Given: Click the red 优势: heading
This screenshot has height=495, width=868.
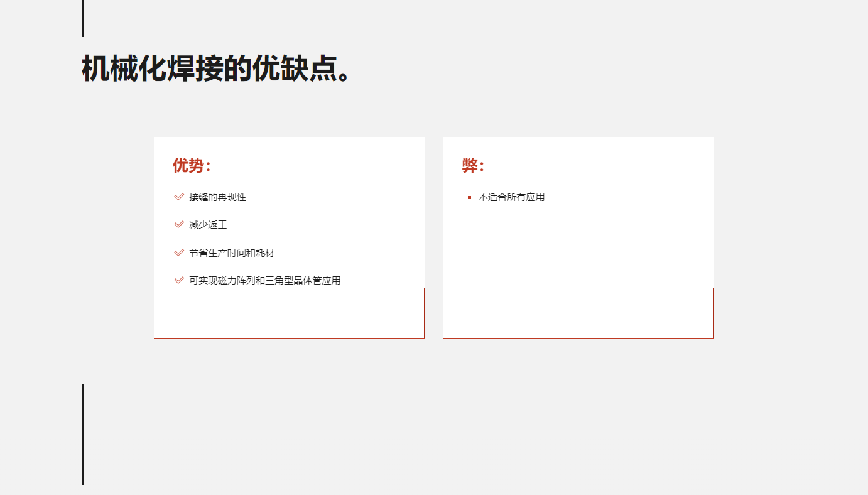Looking at the screenshot, I should 192,166.
